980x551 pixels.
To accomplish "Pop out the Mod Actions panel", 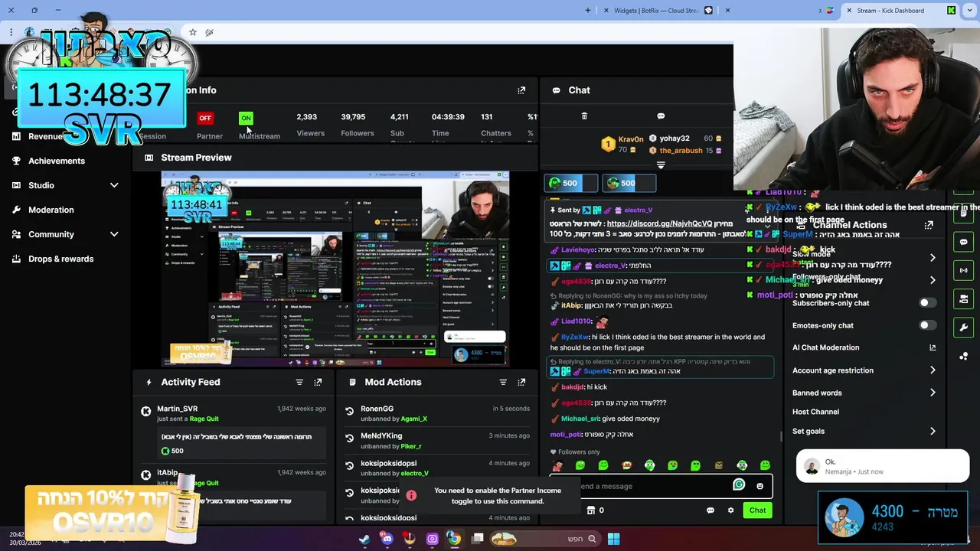I will [x=521, y=382].
